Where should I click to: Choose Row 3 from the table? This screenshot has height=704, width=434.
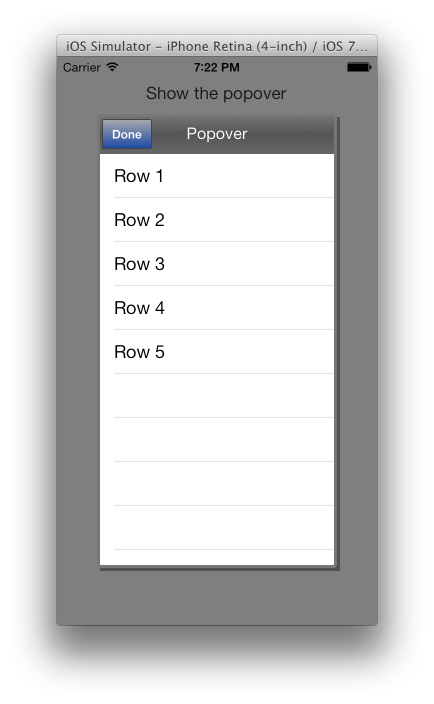[x=217, y=264]
